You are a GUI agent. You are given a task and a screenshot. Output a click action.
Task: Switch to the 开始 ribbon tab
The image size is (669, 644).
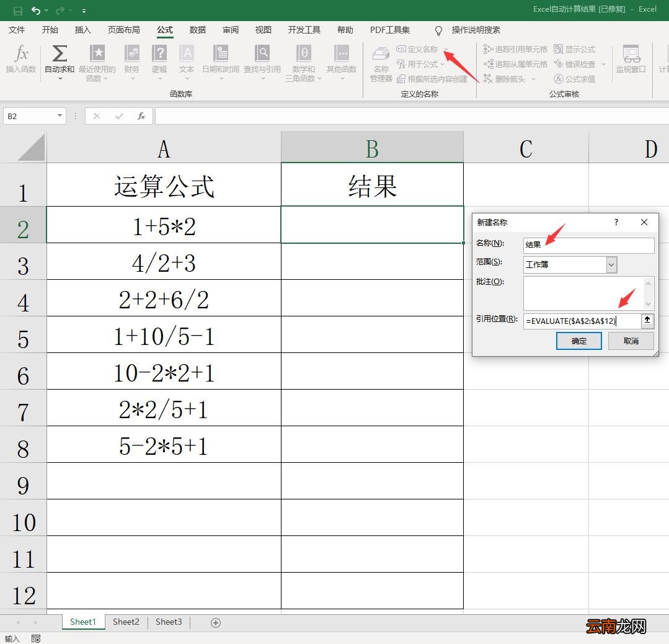[50, 30]
